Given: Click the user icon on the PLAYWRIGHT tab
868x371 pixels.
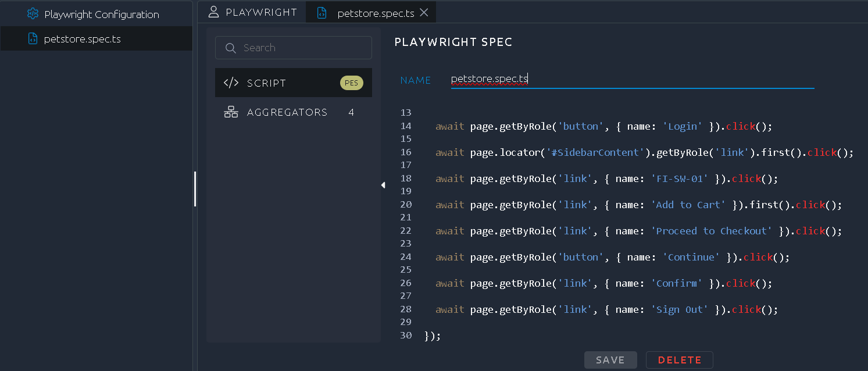Looking at the screenshot, I should [213, 12].
